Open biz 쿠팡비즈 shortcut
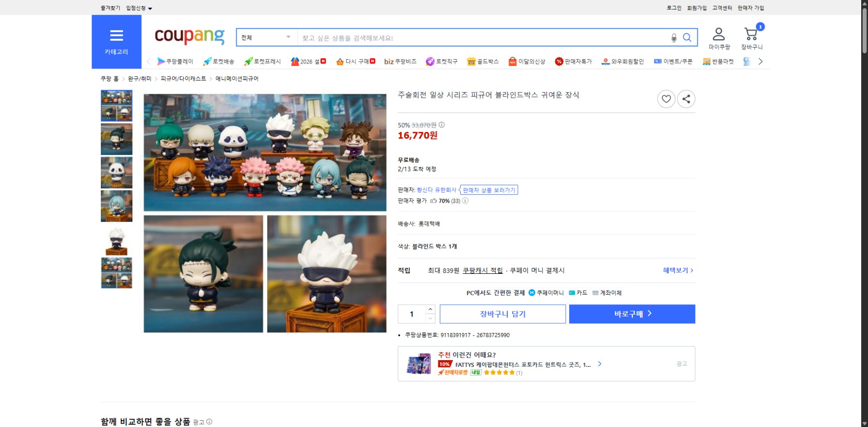The image size is (868, 427). pos(400,62)
